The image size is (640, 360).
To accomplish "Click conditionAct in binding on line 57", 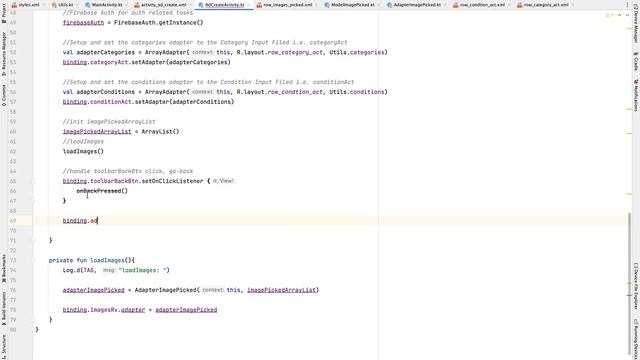I will [x=111, y=102].
